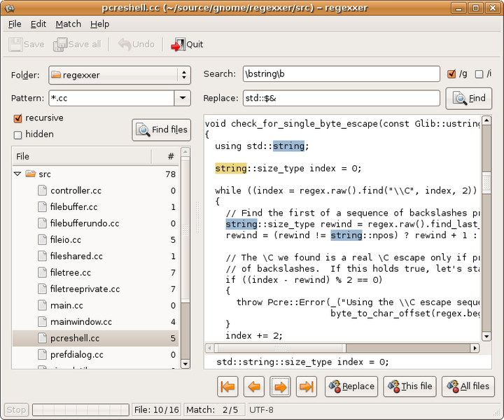Click the vertical scrollbar of code view

click(486, 228)
